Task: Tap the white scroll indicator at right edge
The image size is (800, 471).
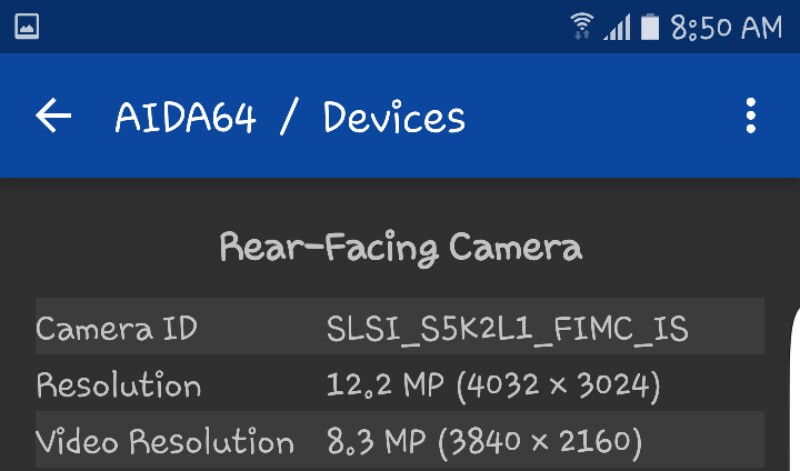Action: pyautogui.click(x=795, y=388)
